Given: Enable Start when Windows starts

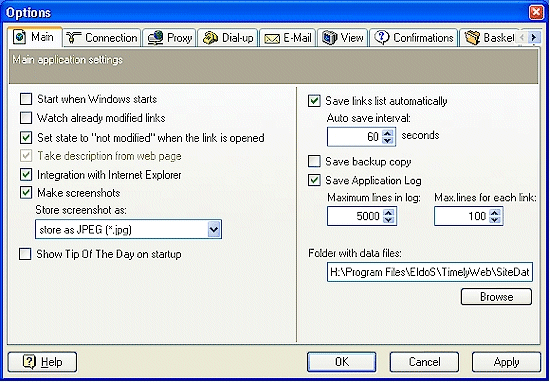Looking at the screenshot, I should 26,99.
